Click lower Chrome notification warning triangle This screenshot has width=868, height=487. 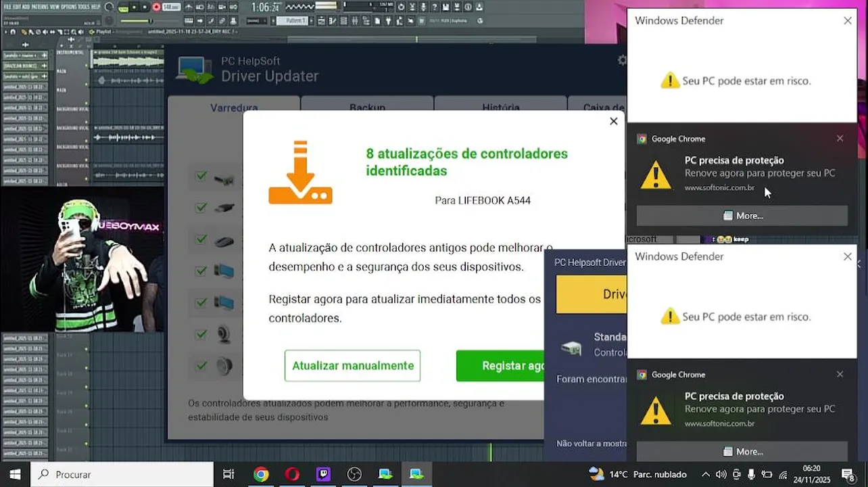pyautogui.click(x=656, y=411)
